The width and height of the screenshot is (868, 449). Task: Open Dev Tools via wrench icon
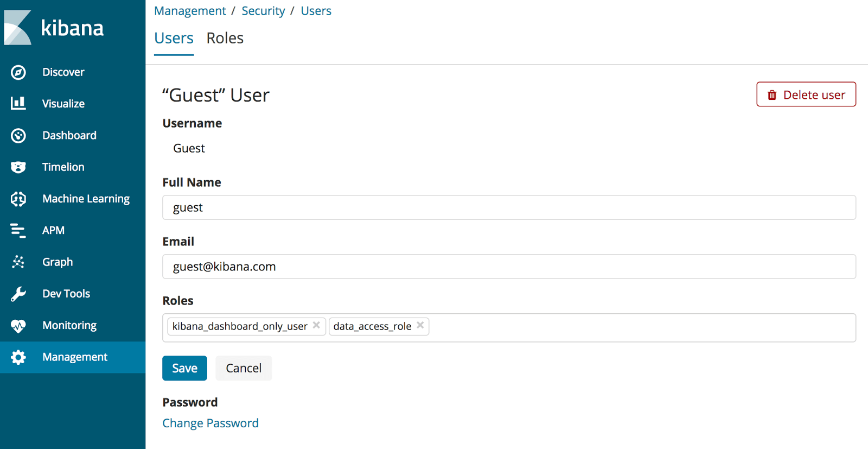click(x=18, y=294)
